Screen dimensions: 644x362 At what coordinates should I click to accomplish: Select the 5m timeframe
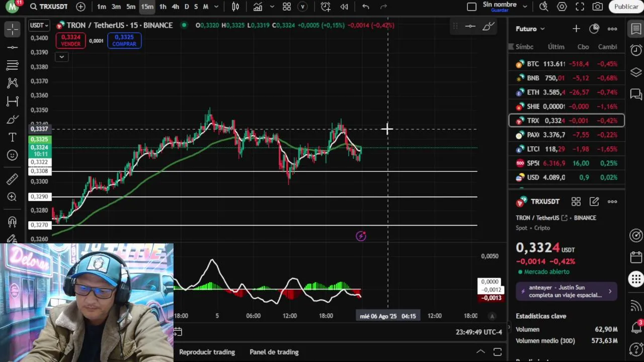[131, 7]
